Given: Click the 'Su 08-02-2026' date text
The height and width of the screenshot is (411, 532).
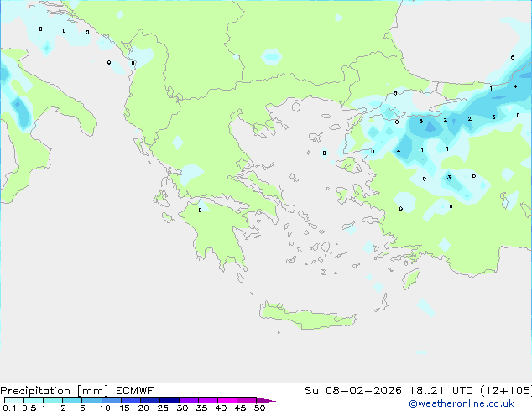Looking at the screenshot, I should click(x=353, y=391).
